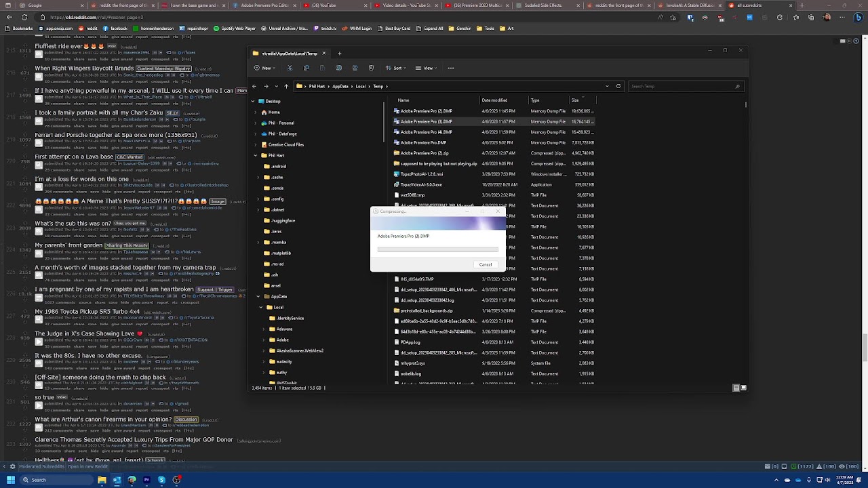Open the See more ellipsis menu
Image resolution: width=868 pixels, height=488 pixels.
[x=450, y=68]
